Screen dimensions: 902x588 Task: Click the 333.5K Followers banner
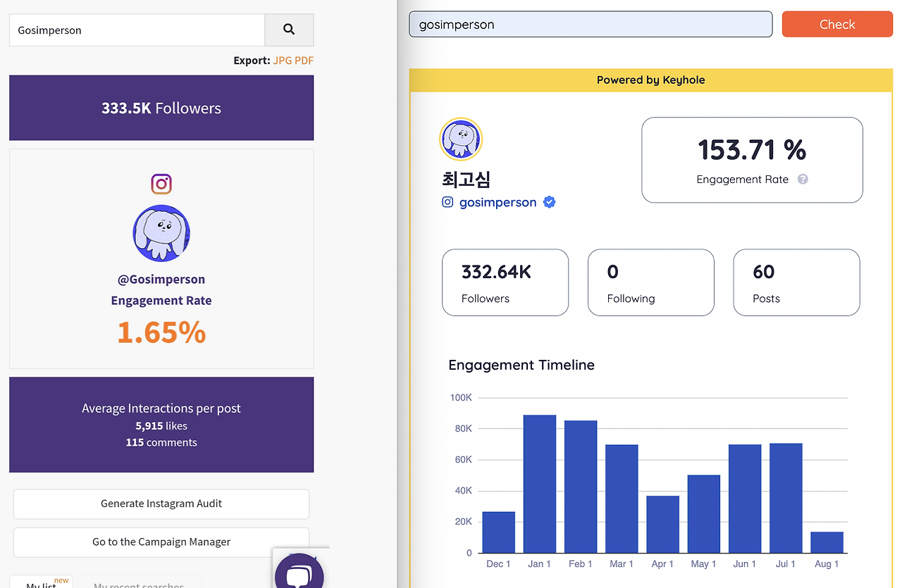[x=161, y=108]
